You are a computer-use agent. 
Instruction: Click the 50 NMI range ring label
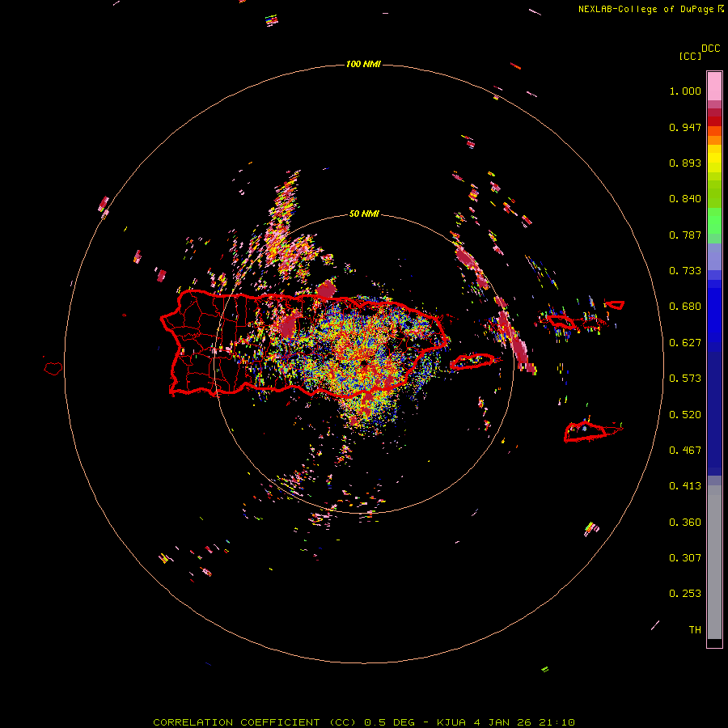pyautogui.click(x=364, y=214)
